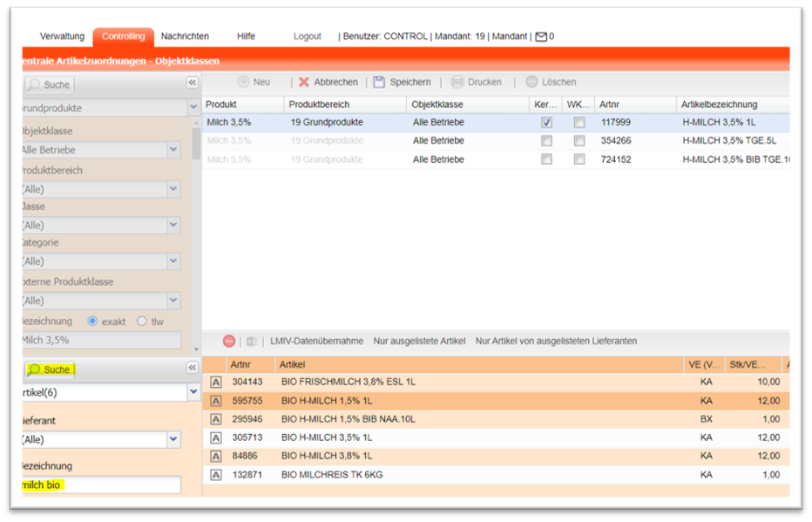Click the A icon for BIO MILCHREIS

point(216,475)
